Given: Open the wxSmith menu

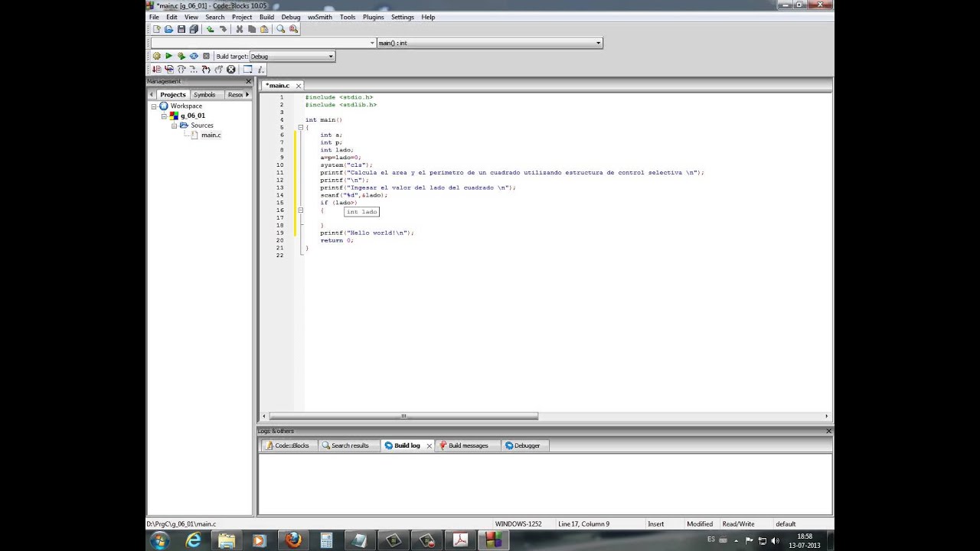Looking at the screenshot, I should coord(320,17).
